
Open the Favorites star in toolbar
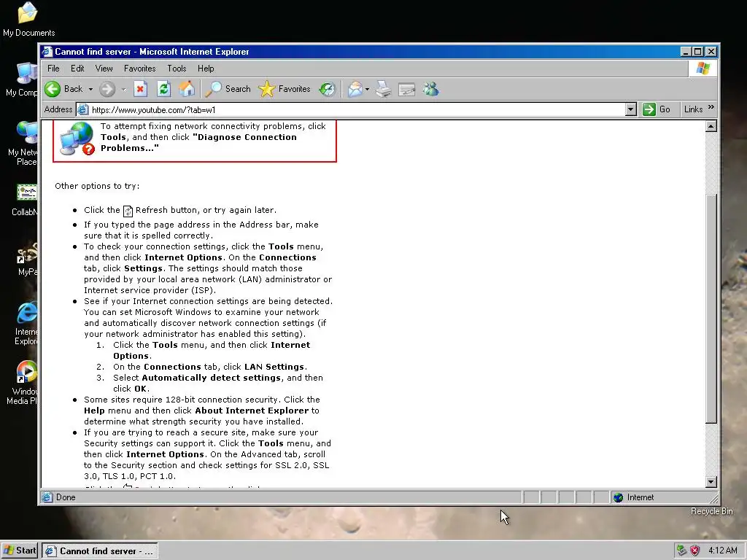point(285,89)
